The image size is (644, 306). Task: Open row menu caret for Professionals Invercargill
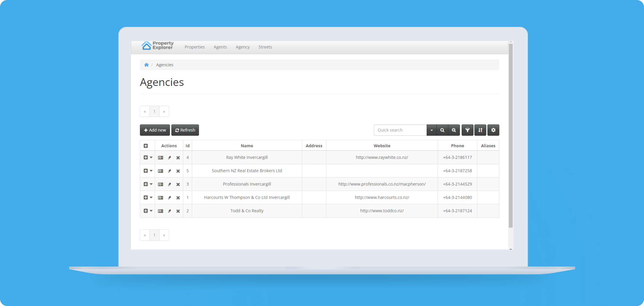pyautogui.click(x=151, y=184)
